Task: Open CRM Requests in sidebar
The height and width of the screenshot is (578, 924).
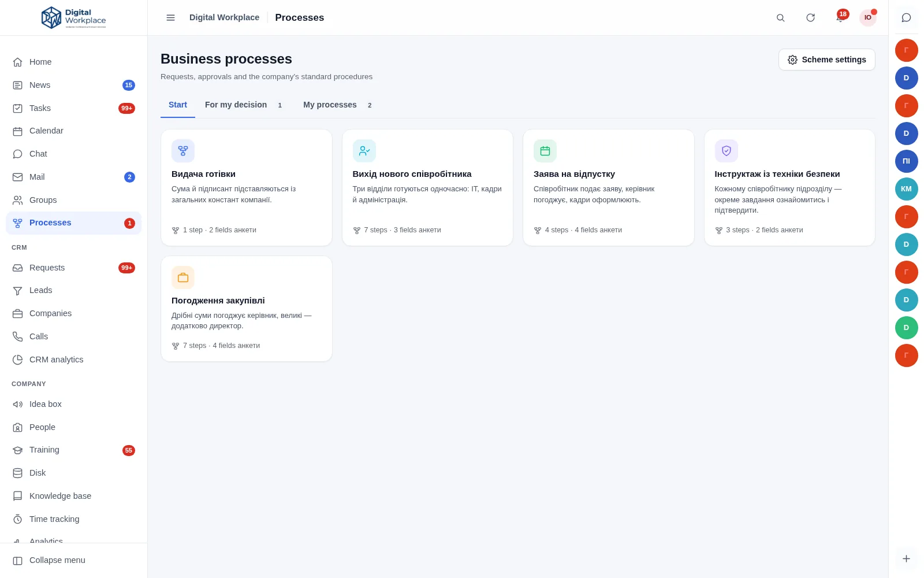Action: coord(74,268)
